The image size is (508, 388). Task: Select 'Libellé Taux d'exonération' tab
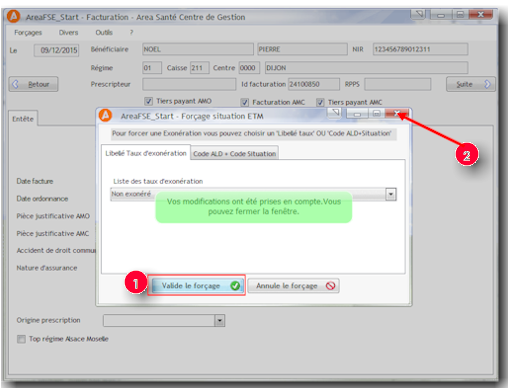(x=146, y=153)
